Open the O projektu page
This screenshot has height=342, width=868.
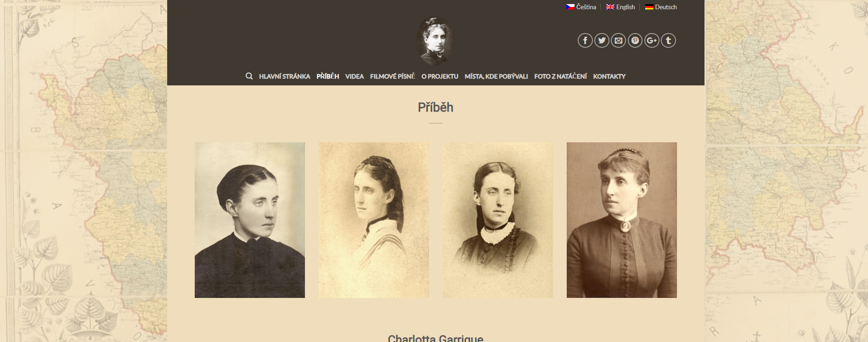pos(440,76)
